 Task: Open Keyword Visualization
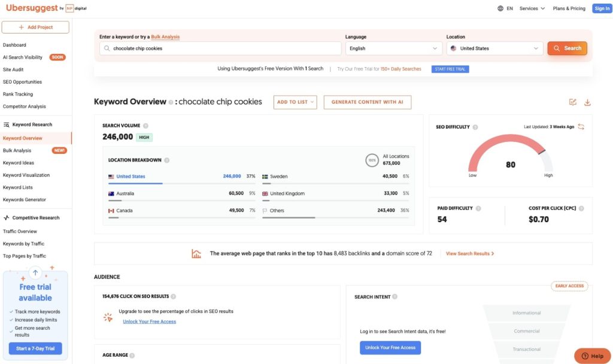coord(26,175)
